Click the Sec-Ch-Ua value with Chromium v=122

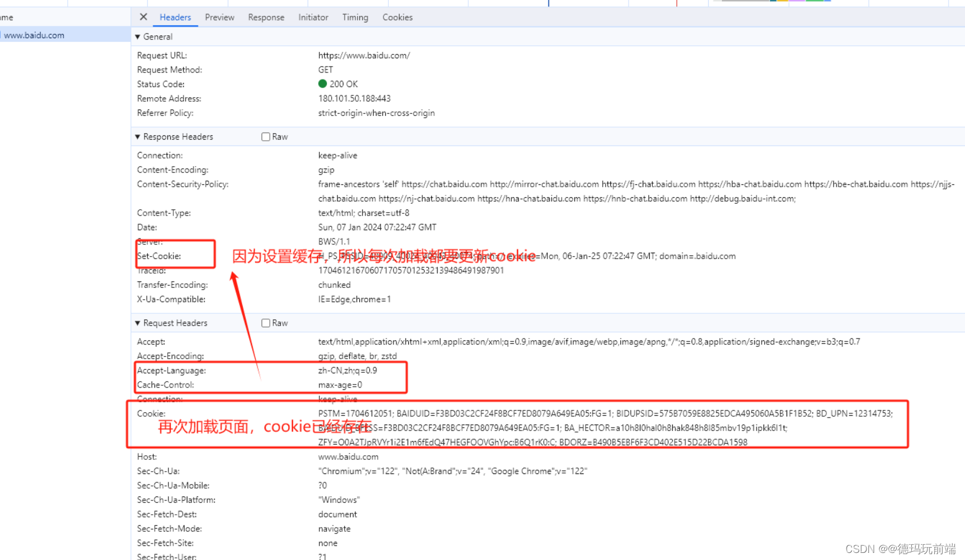click(453, 471)
